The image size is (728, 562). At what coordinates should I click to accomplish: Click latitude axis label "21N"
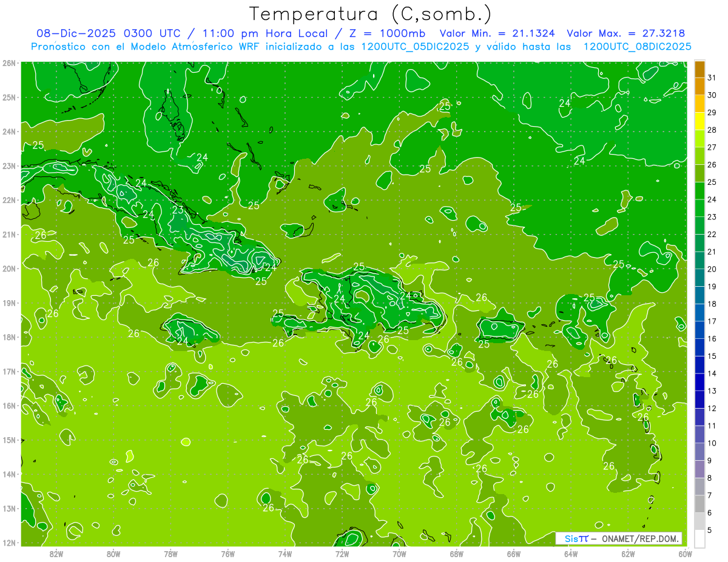tap(9, 234)
